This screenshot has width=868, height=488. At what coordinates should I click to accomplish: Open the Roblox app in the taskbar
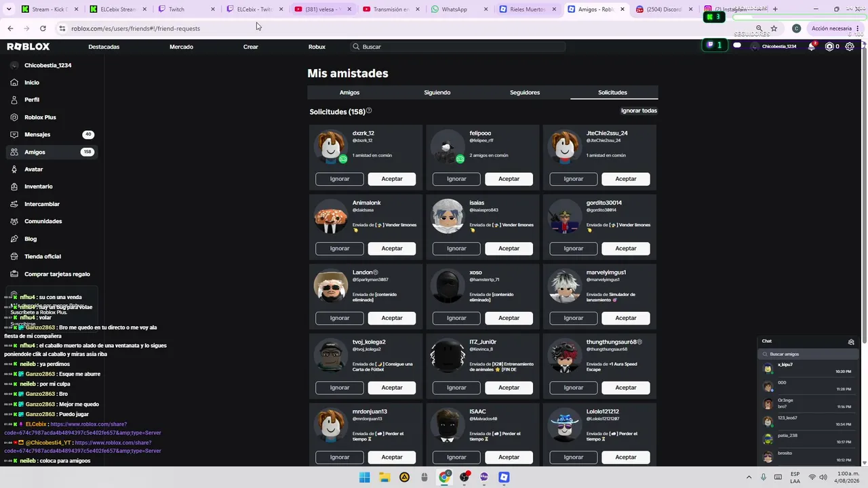tap(504, 477)
